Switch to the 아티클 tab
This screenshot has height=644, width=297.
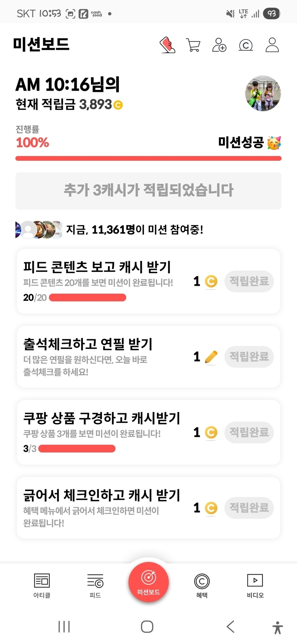[42, 585]
